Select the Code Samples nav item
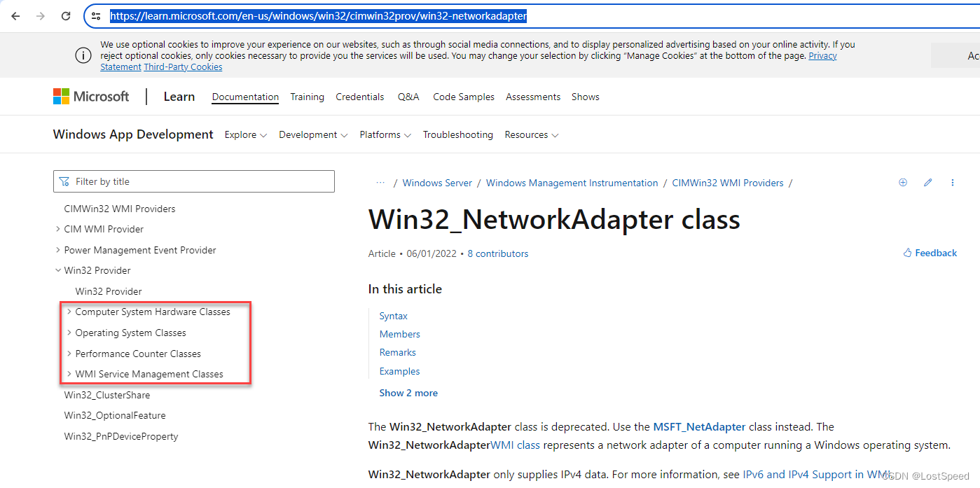The width and height of the screenshot is (980, 488). (464, 97)
